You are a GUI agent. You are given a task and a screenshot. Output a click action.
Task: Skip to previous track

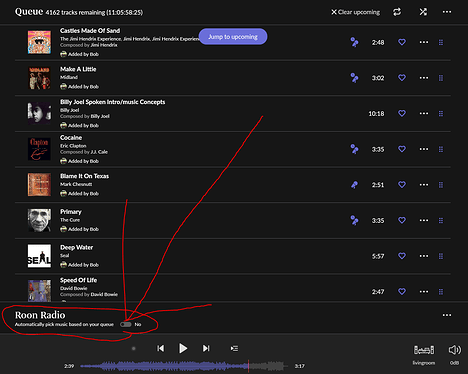(x=161, y=348)
